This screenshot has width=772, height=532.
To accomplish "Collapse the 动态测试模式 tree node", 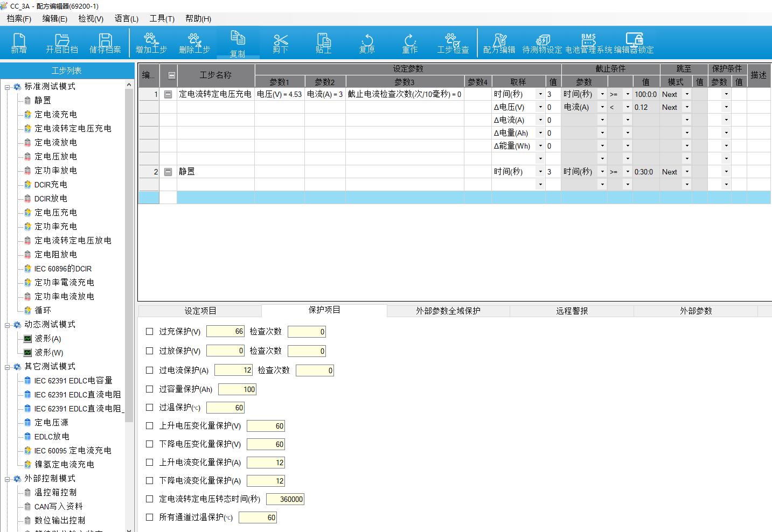I will point(8,325).
